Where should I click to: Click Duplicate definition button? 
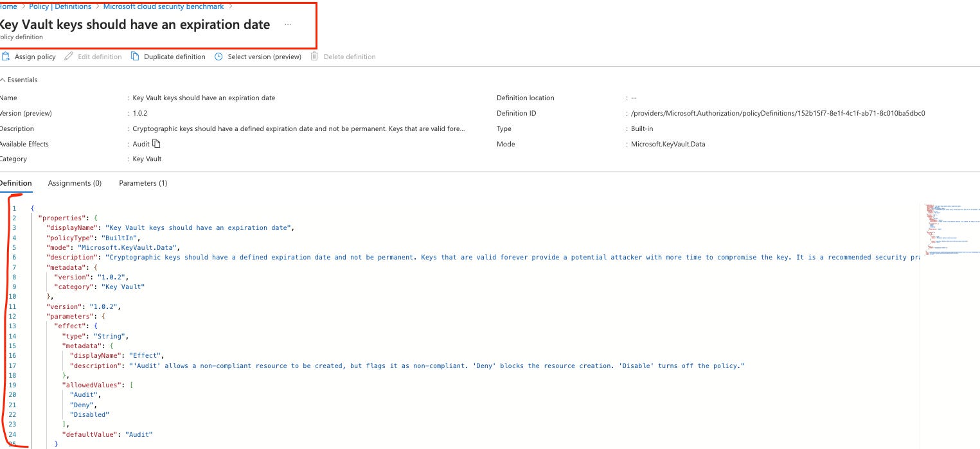[x=168, y=57]
